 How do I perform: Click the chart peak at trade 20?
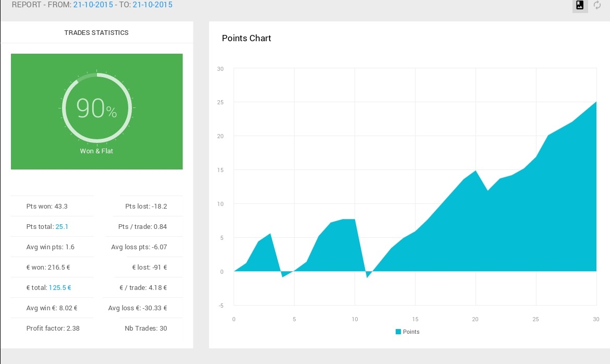point(475,171)
